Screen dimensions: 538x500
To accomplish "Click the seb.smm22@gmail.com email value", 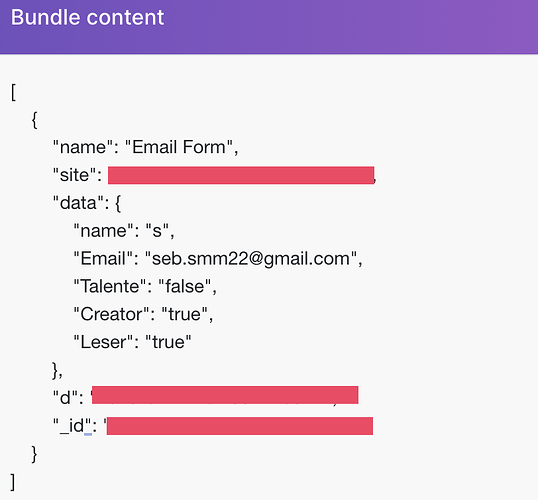I will pyautogui.click(x=251, y=258).
